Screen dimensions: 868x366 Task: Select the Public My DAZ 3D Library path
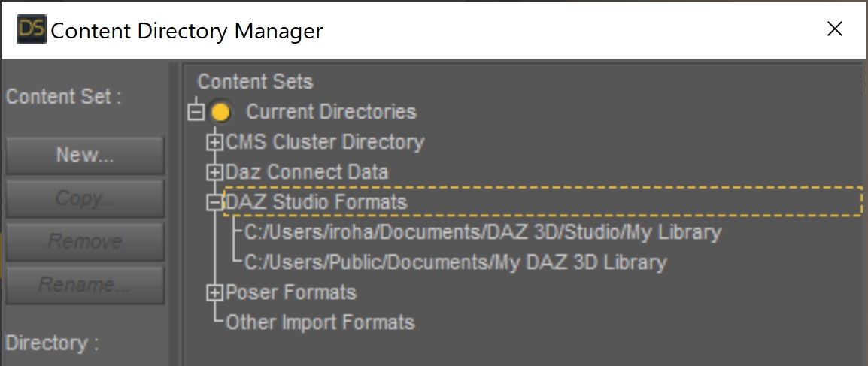(456, 262)
